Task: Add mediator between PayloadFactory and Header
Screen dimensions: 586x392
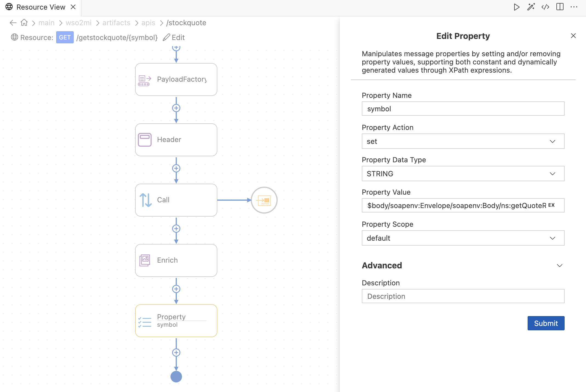Action: [x=176, y=108]
